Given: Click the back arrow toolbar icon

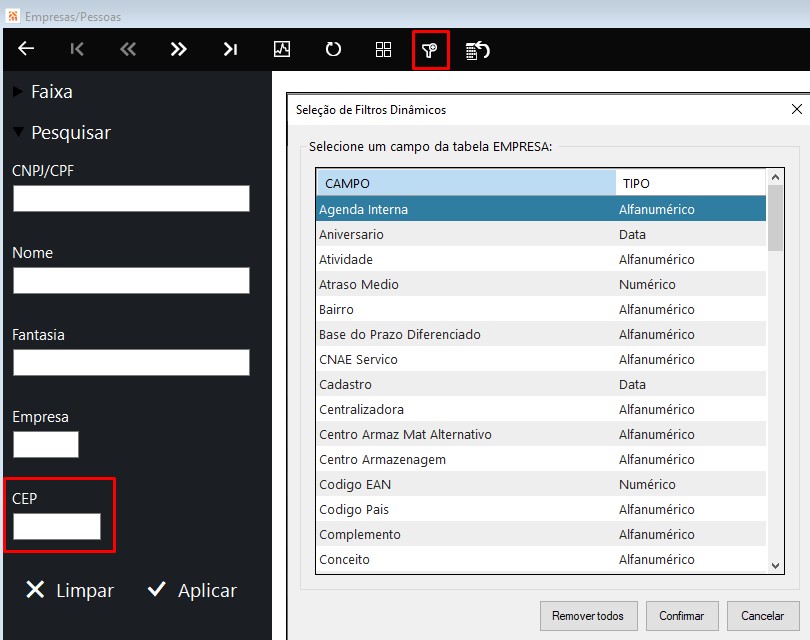Looking at the screenshot, I should pos(26,49).
